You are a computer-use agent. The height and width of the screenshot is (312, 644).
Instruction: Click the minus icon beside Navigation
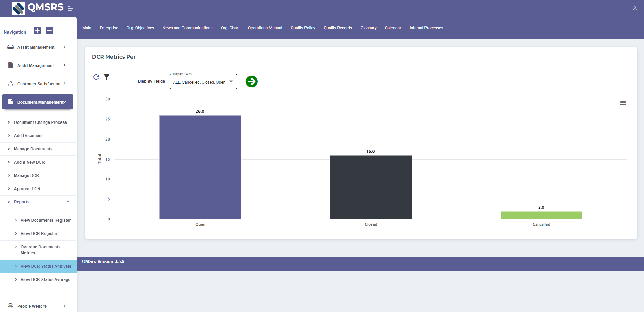(49, 31)
